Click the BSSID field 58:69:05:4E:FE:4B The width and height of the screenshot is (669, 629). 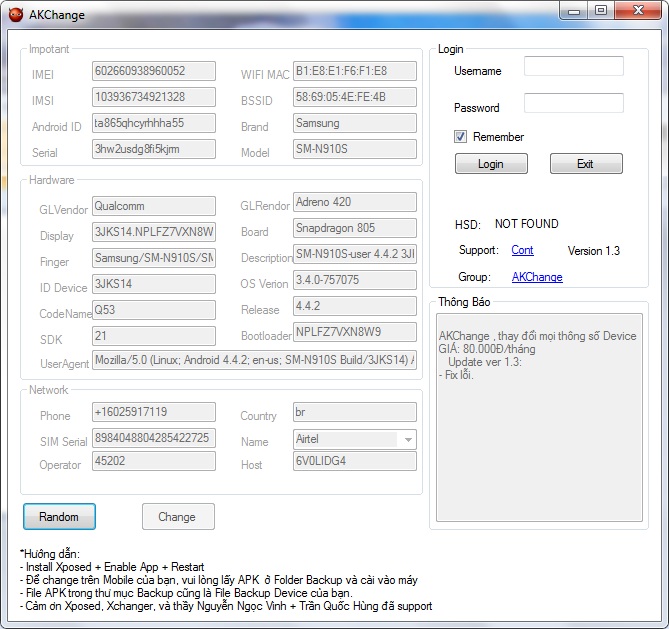pyautogui.click(x=355, y=97)
